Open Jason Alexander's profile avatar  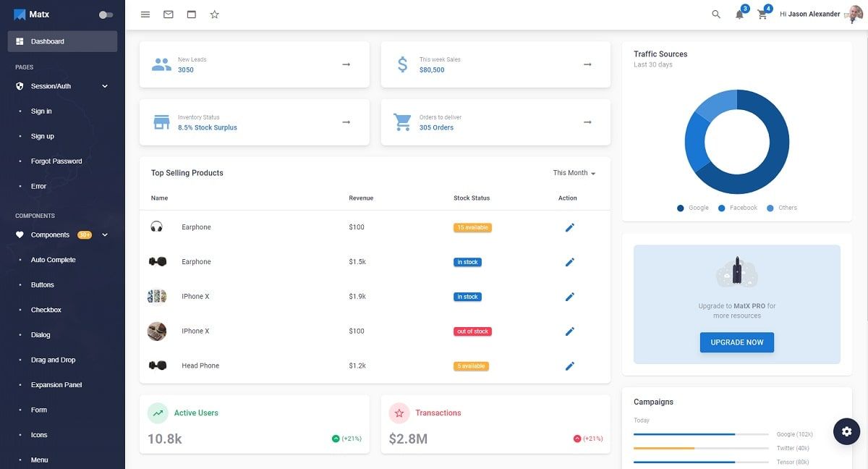pos(853,14)
